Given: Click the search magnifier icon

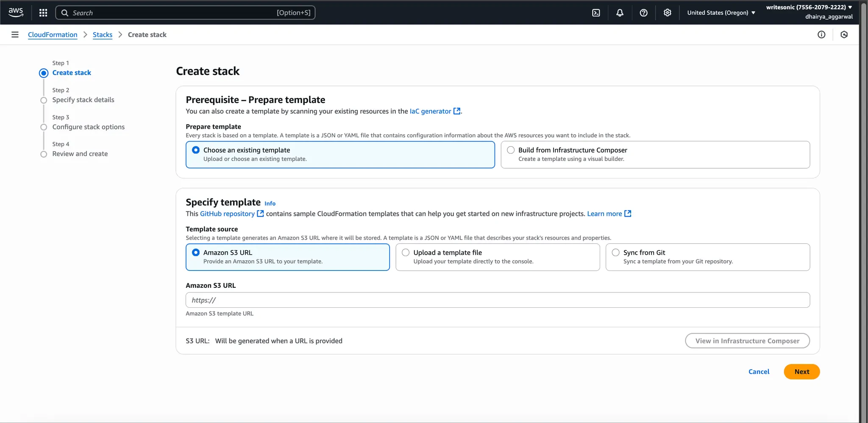Looking at the screenshot, I should point(65,13).
